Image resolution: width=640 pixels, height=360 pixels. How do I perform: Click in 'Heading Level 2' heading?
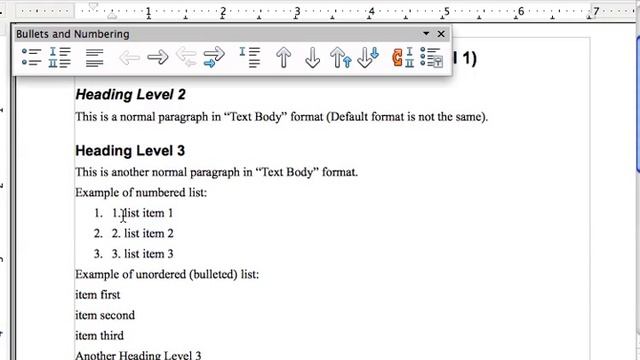tap(130, 94)
